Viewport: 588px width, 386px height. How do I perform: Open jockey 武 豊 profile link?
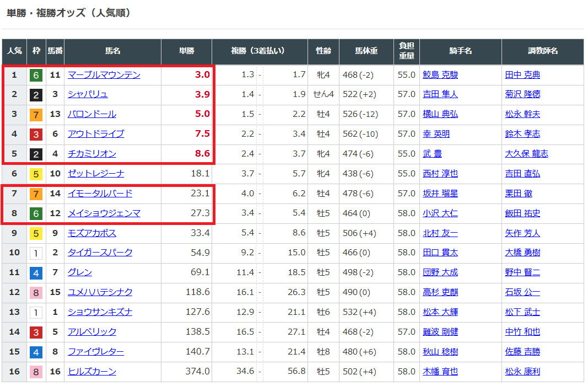pyautogui.click(x=432, y=154)
